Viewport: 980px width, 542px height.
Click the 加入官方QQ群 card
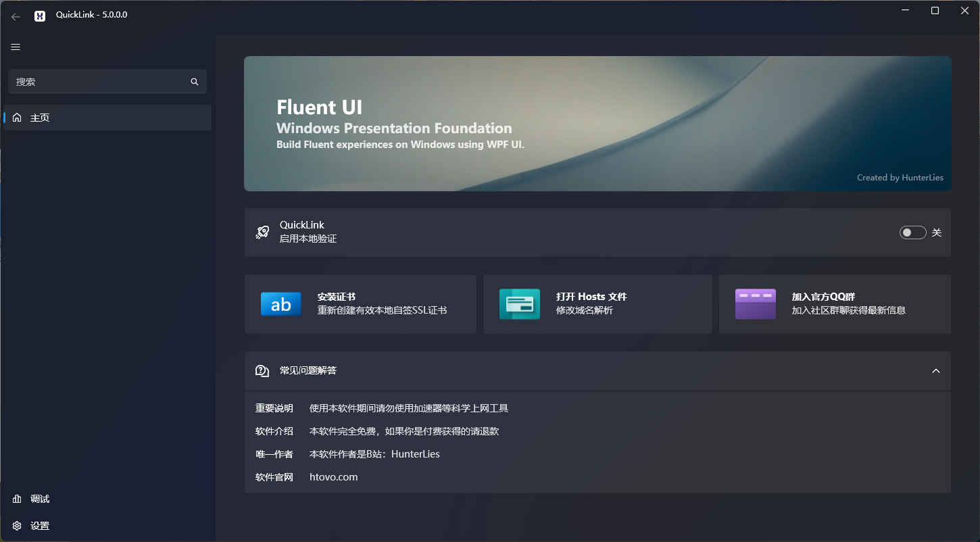835,304
